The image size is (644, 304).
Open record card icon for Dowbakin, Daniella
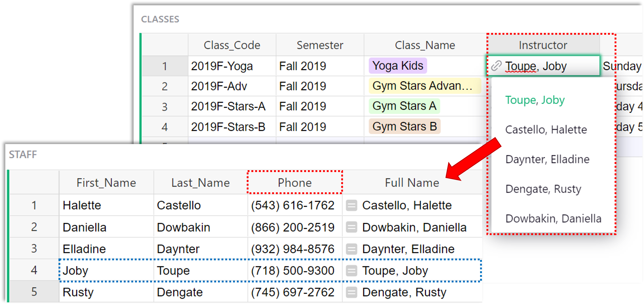pyautogui.click(x=351, y=227)
